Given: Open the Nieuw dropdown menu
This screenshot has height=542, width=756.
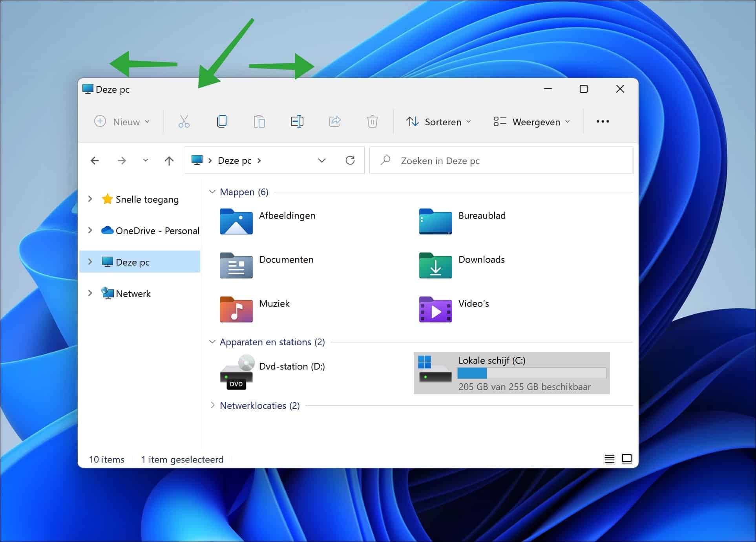Looking at the screenshot, I should point(122,122).
